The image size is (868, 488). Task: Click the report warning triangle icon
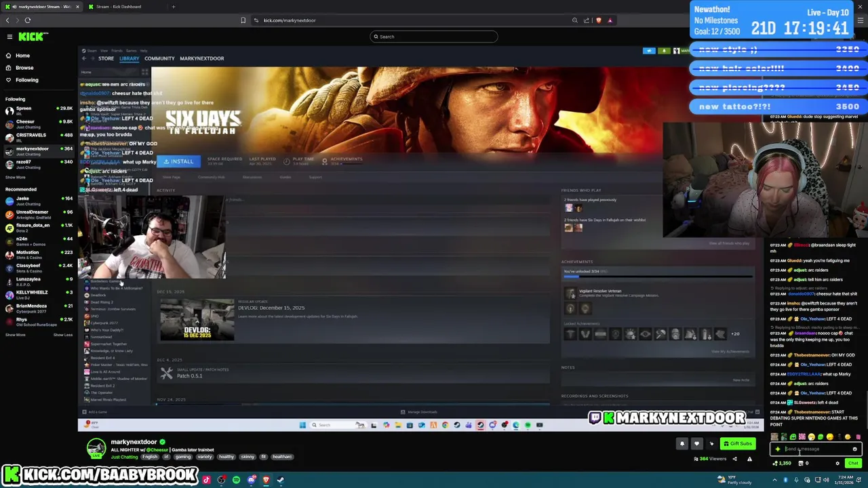749,459
